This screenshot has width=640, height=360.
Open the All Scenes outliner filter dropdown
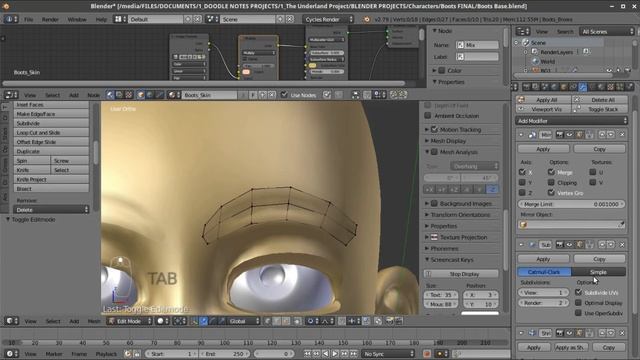(607, 31)
